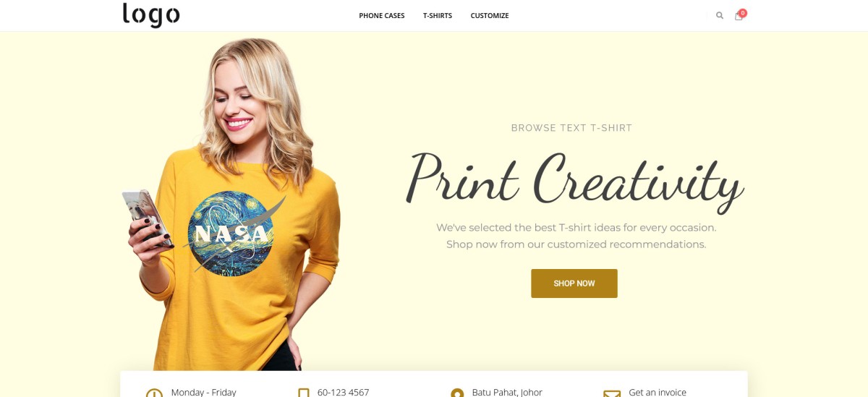The image size is (868, 397).
Task: Select Customize in the navigation
Action: click(x=490, y=16)
